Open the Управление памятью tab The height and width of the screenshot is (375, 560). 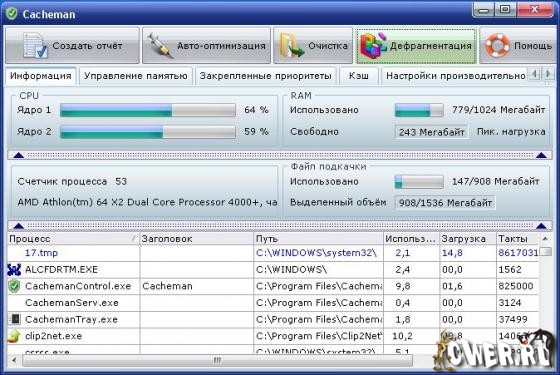coord(136,76)
